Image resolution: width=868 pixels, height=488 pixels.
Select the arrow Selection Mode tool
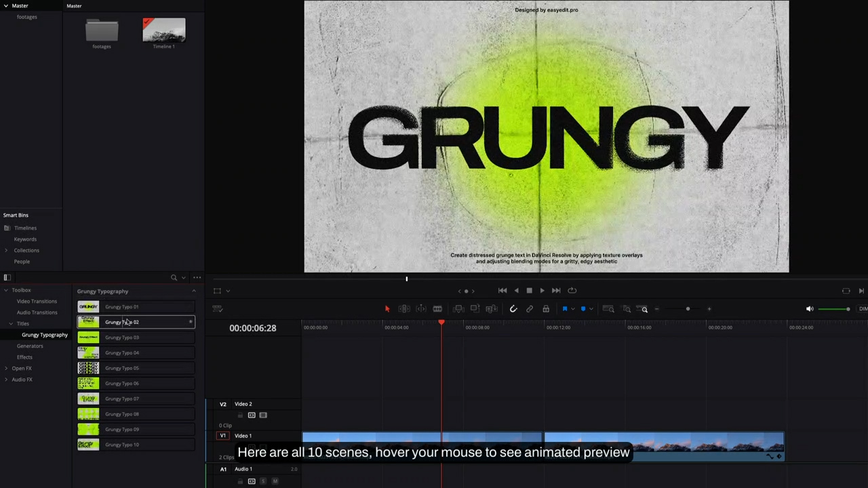tap(387, 309)
